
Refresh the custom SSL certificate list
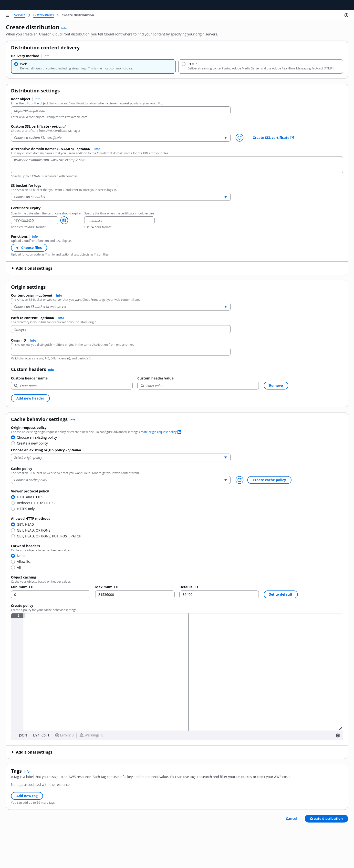coord(239,137)
